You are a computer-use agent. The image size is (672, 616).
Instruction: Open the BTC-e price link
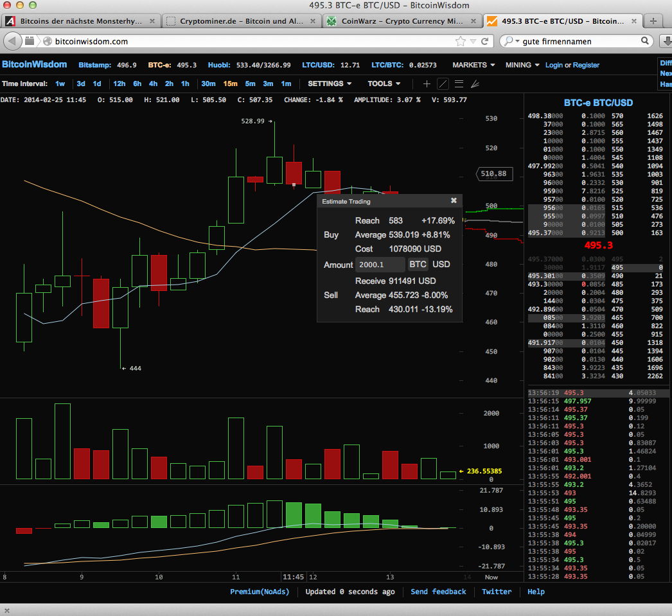[172, 65]
